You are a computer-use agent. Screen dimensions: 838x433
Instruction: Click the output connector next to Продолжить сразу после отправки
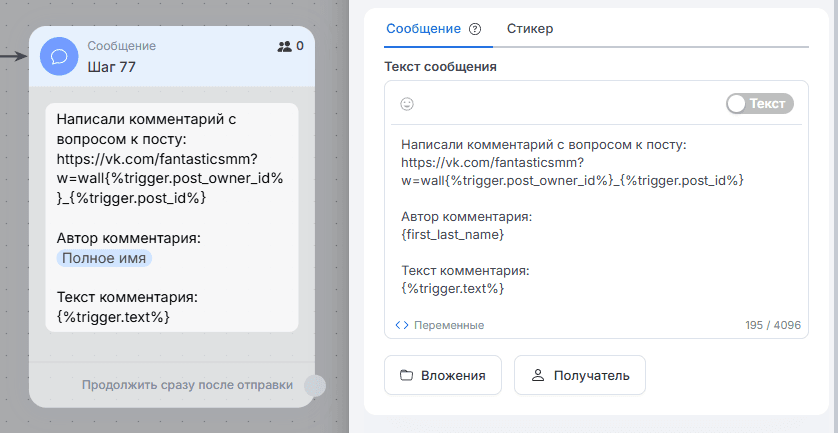click(315, 385)
